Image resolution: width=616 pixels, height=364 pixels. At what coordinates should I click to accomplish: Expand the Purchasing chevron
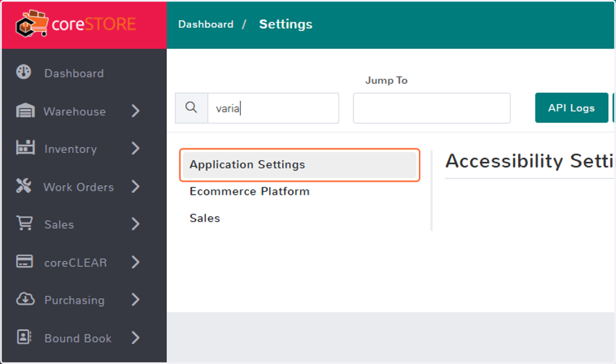[x=136, y=299]
